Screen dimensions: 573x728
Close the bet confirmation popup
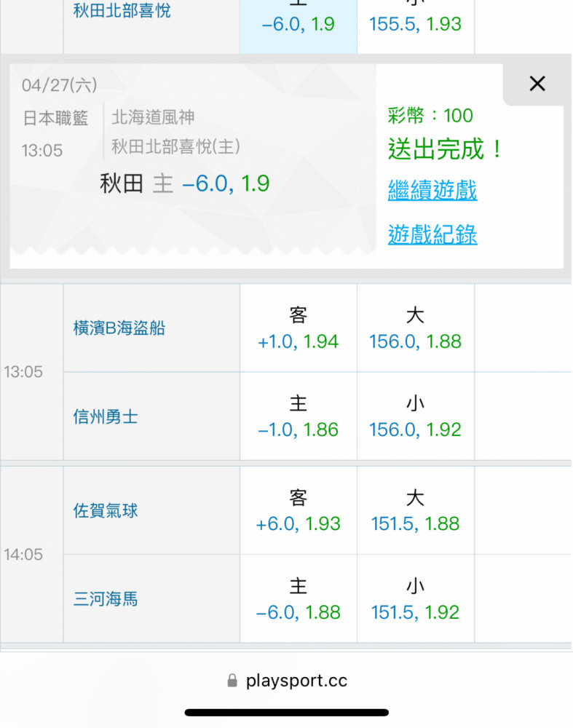pos(537,84)
